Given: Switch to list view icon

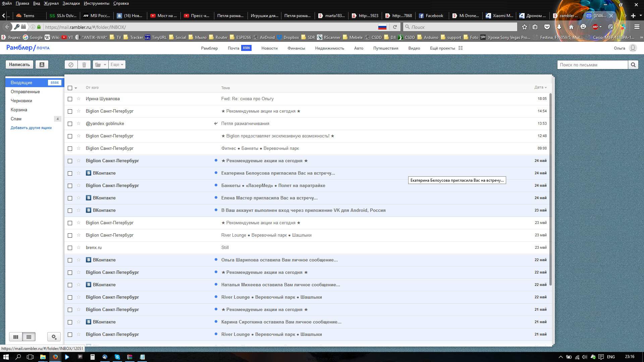Looking at the screenshot, I should pyautogui.click(x=29, y=337).
